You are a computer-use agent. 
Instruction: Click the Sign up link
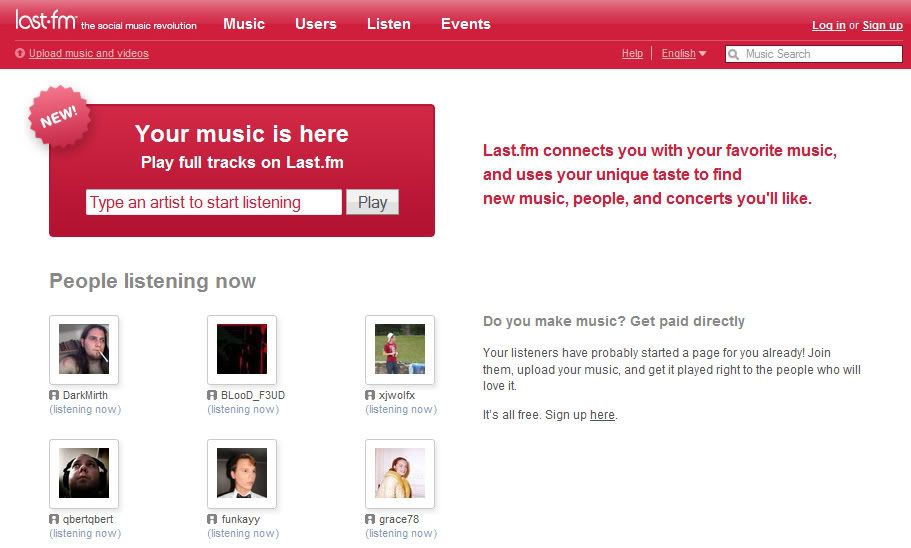click(x=883, y=25)
